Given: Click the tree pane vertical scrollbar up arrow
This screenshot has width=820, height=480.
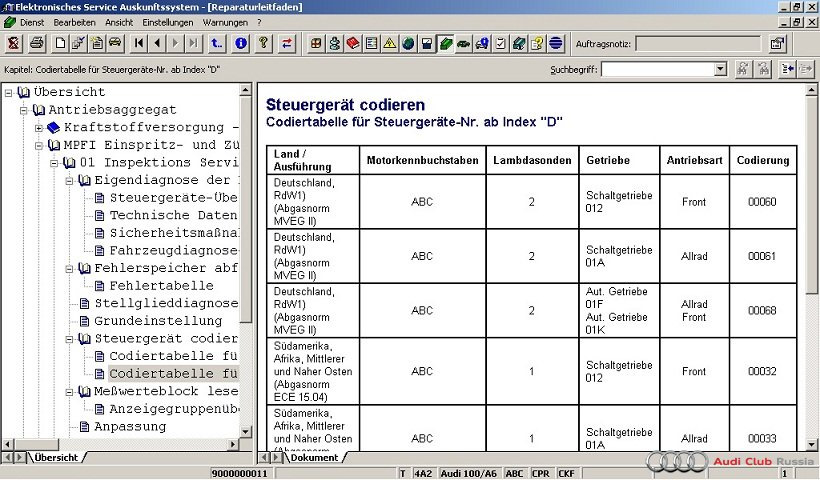Looking at the screenshot, I should coord(245,90).
